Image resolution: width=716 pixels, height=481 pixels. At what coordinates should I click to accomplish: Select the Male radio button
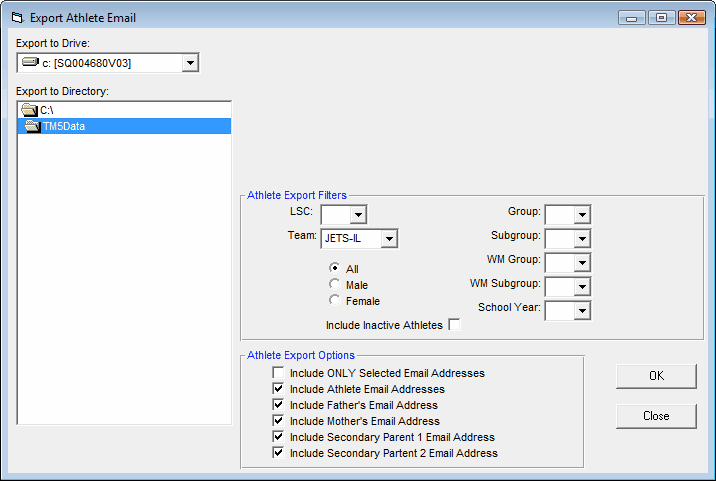coord(335,284)
